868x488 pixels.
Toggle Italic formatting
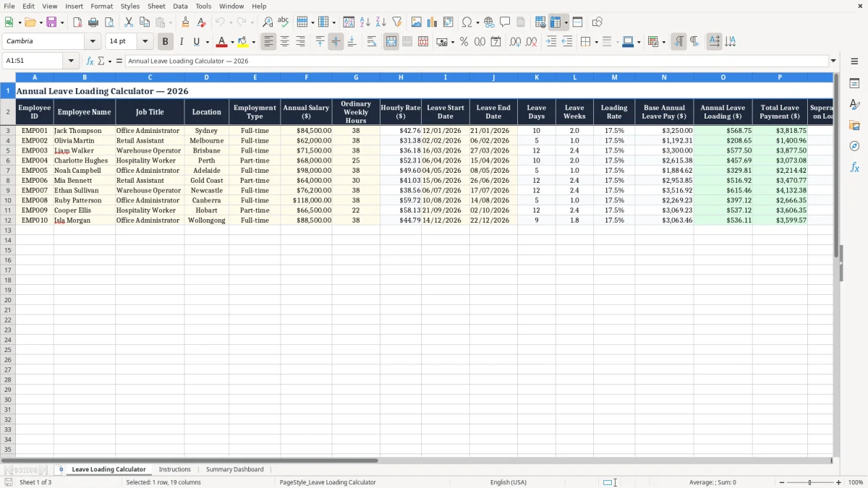[181, 42]
